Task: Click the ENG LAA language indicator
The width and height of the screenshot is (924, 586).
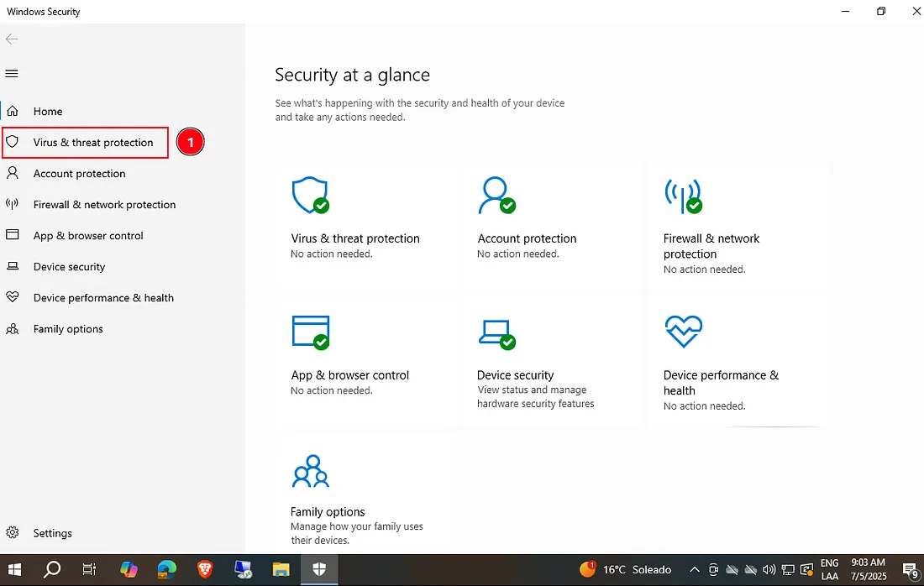Action: (830, 569)
